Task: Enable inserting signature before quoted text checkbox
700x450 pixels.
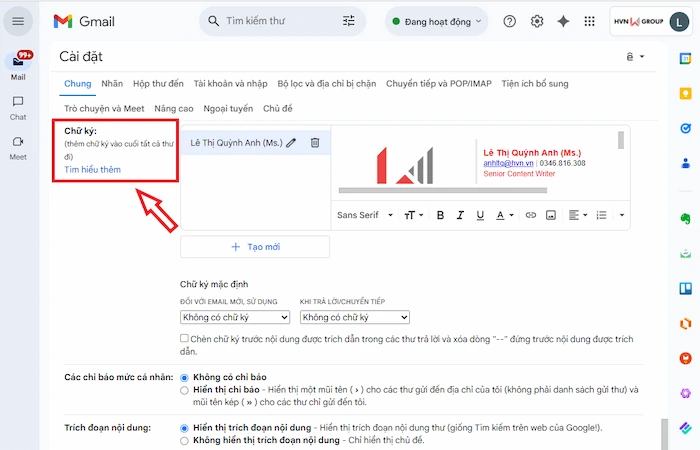Action: 186,339
